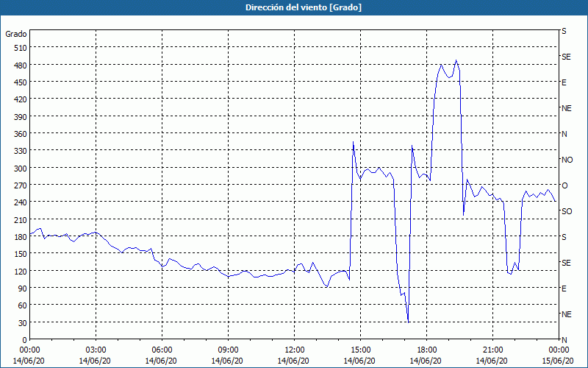Click the "Grado" unit label on the axis
Image resolution: width=588 pixels, height=368 pixels.
16,34
